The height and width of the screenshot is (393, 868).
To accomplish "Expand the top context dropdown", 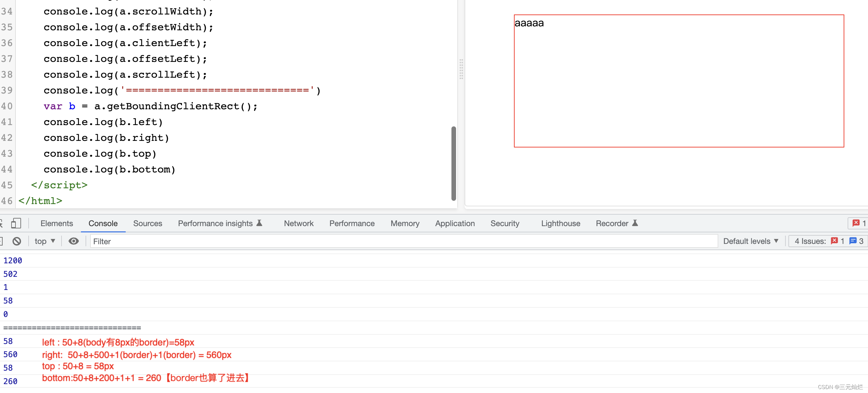I will coord(44,241).
